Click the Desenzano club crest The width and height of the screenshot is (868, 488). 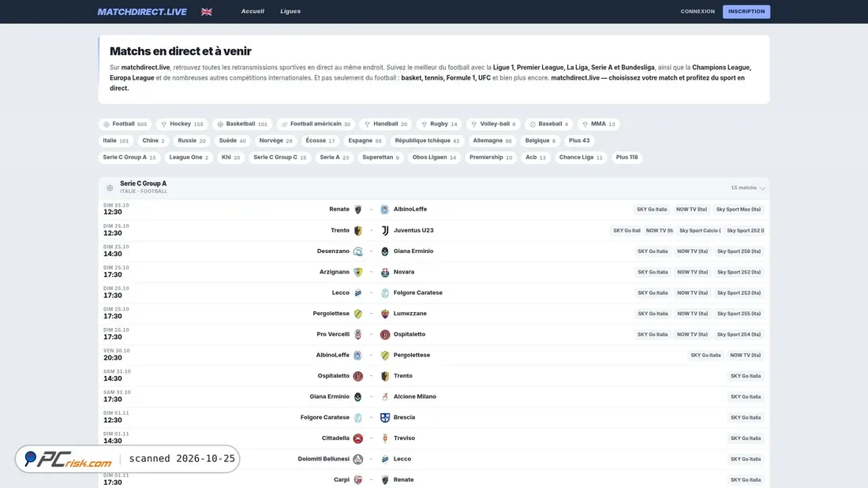358,251
